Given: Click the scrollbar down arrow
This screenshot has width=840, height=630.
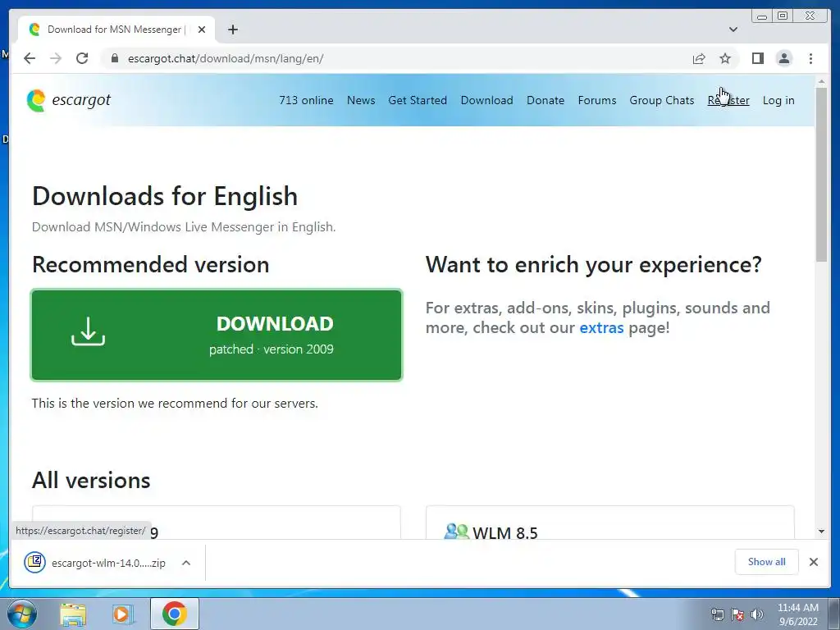Looking at the screenshot, I should tap(821, 532).
